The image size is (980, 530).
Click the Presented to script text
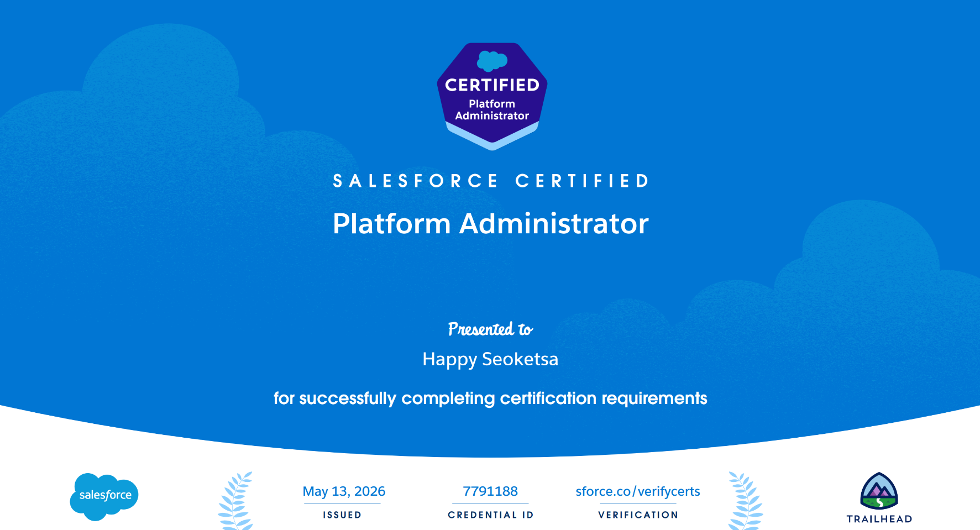click(x=490, y=329)
